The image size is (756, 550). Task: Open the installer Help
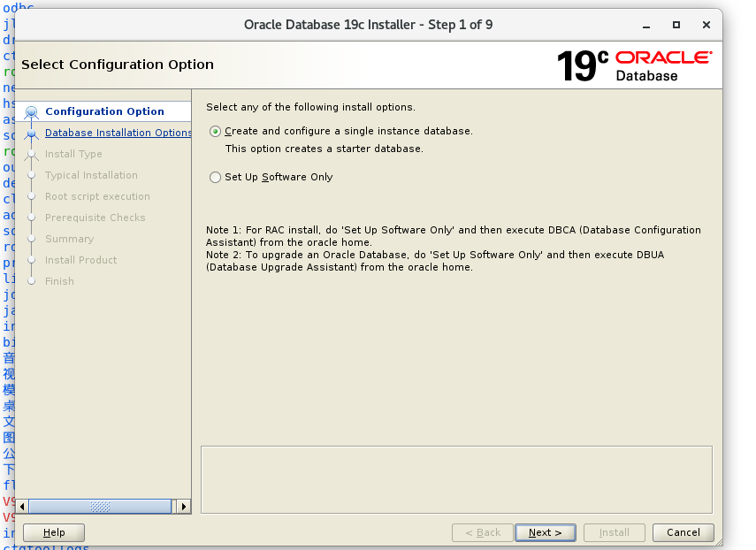tap(54, 532)
